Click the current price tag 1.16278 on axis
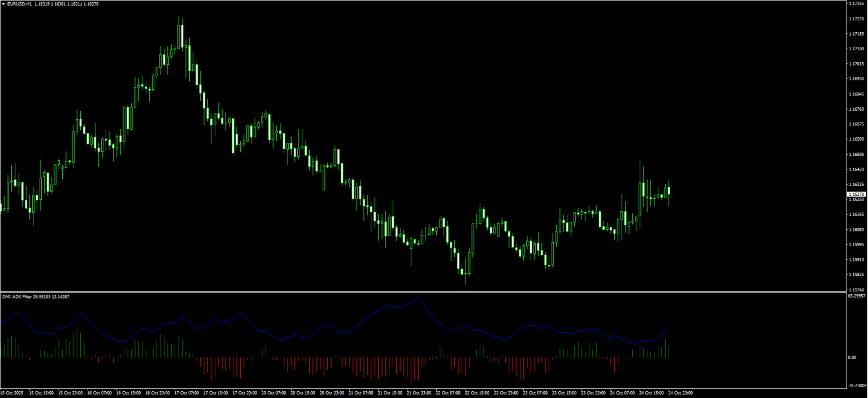The width and height of the screenshot is (868, 398). pos(856,194)
